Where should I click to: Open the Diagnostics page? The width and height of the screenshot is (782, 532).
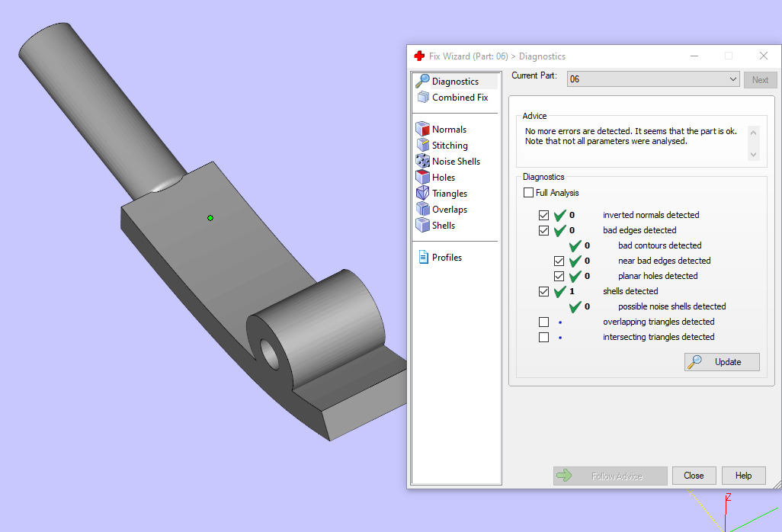pos(456,82)
